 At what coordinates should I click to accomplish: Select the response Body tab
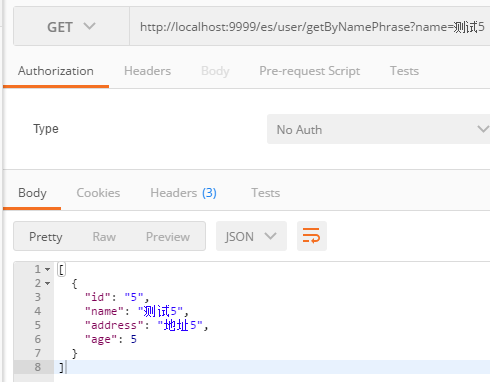(32, 193)
